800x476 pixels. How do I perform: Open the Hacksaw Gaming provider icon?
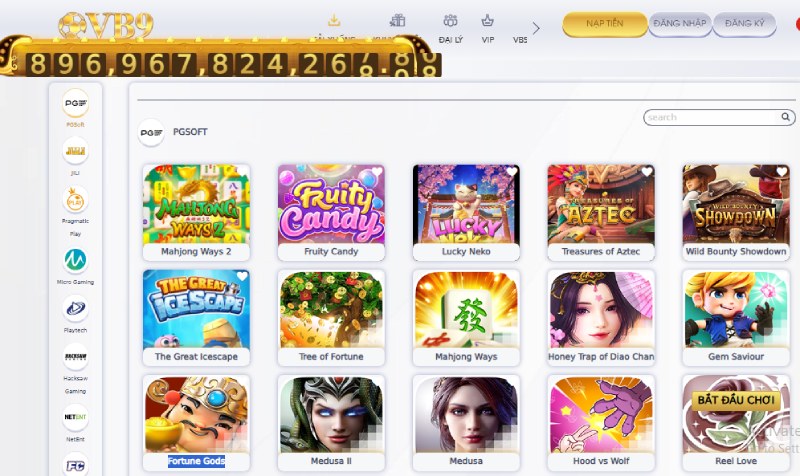point(76,356)
